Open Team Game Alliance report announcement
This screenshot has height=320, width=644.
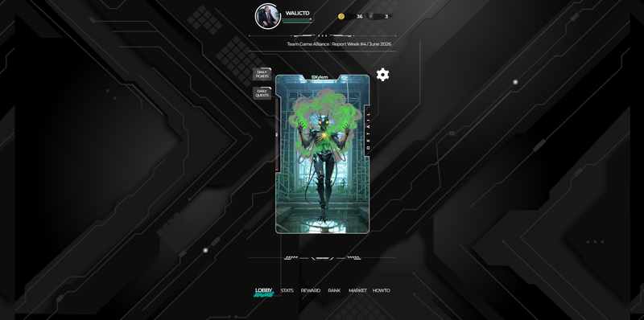(x=339, y=44)
